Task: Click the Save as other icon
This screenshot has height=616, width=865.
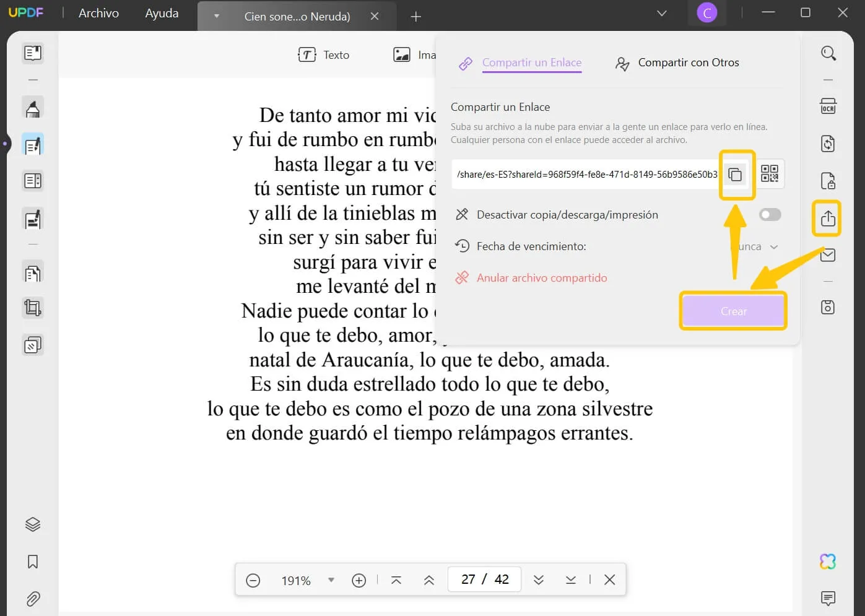Action: click(828, 307)
